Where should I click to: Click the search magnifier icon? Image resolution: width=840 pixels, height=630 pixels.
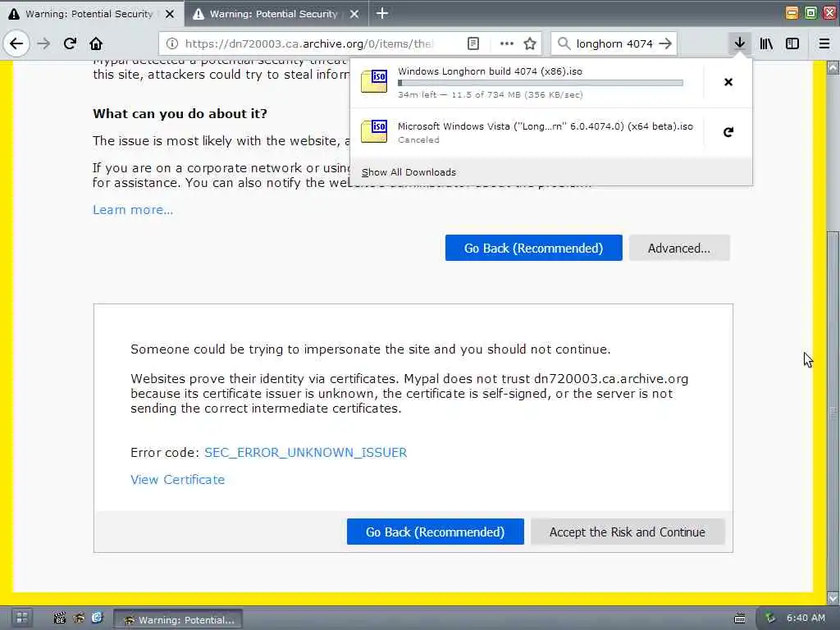click(564, 43)
